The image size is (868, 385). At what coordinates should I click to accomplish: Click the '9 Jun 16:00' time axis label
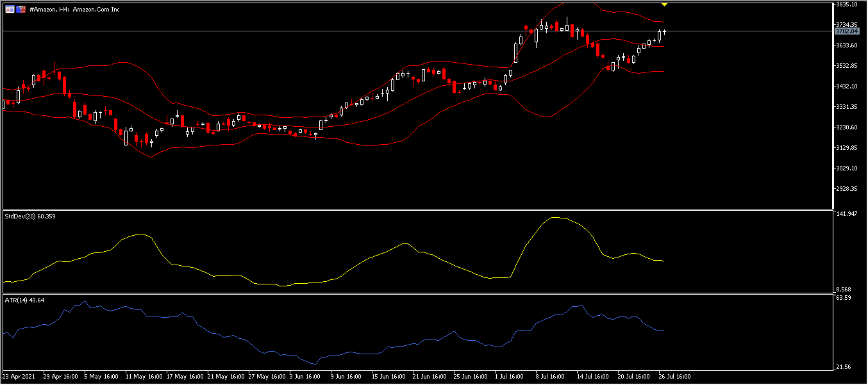(347, 377)
